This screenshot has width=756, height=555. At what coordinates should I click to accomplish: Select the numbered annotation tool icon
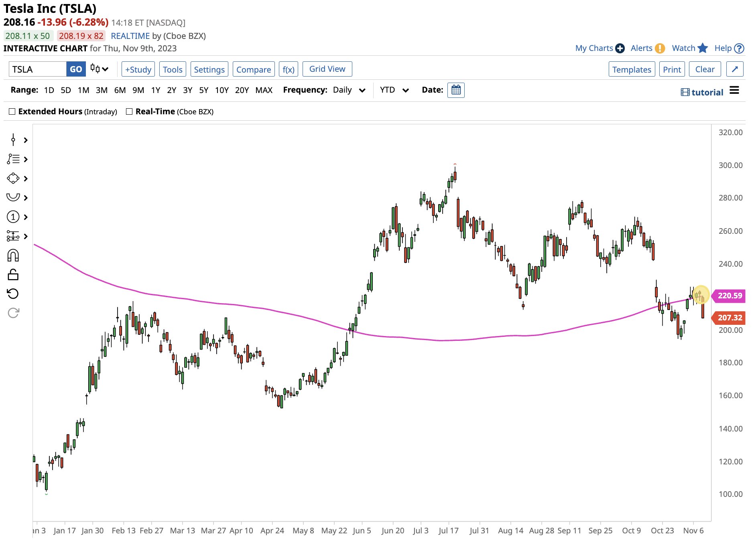(13, 217)
